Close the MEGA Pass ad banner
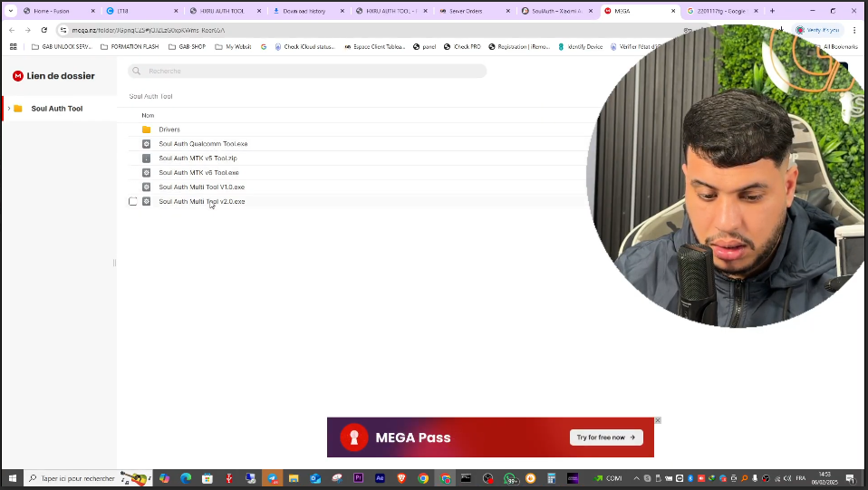Viewport: 868px width, 490px height. coord(658,421)
